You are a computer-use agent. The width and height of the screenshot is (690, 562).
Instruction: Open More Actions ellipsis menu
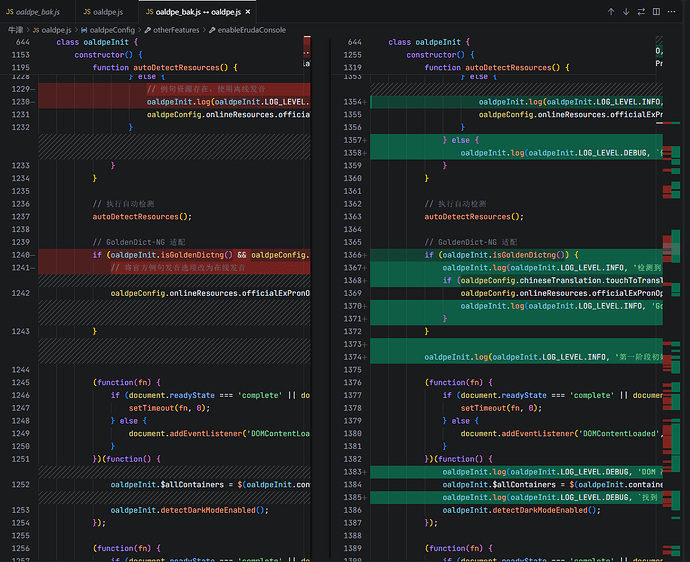[671, 12]
